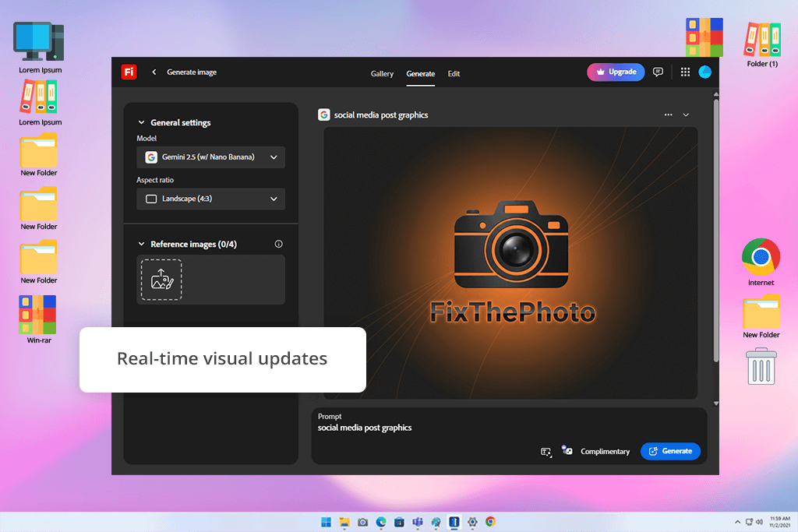Upload a reference image via dashed box
This screenshot has width=798, height=532.
(x=161, y=280)
